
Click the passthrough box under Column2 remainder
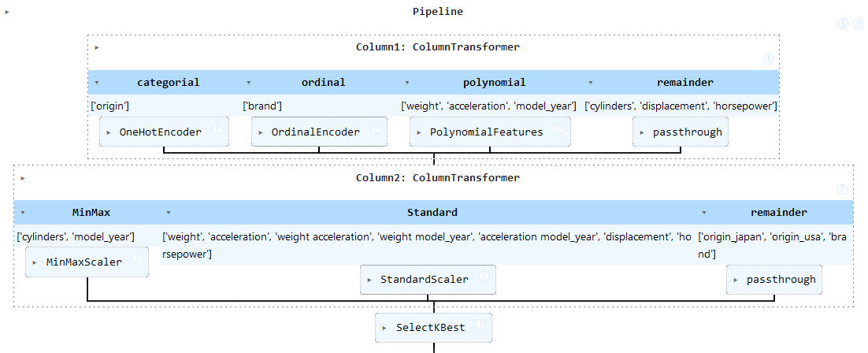coord(774,280)
